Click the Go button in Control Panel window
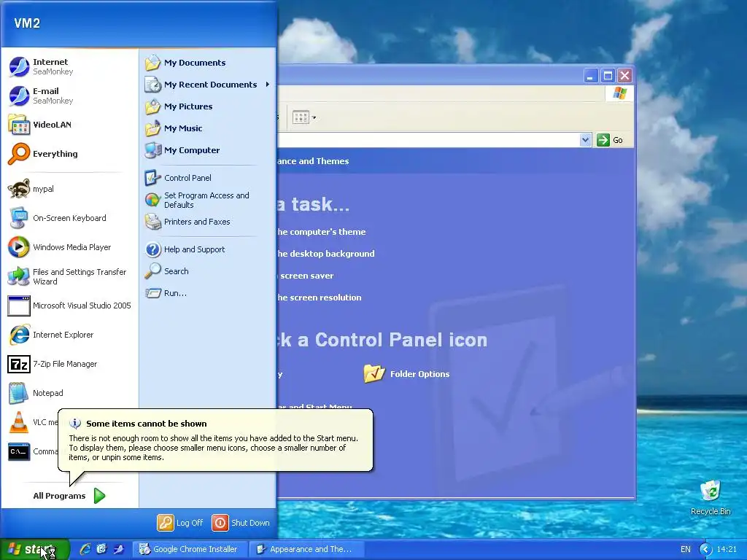Image resolution: width=747 pixels, height=560 pixels. click(x=611, y=140)
